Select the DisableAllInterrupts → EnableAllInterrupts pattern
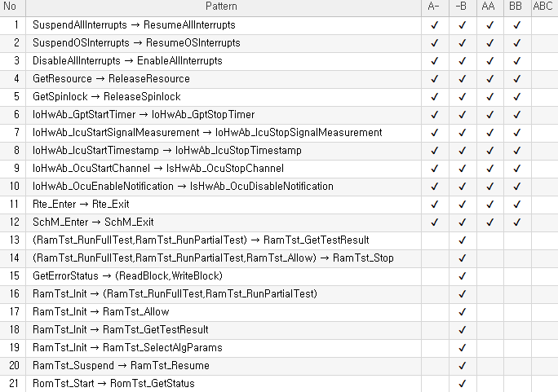This screenshot has width=558, height=392. [x=127, y=61]
